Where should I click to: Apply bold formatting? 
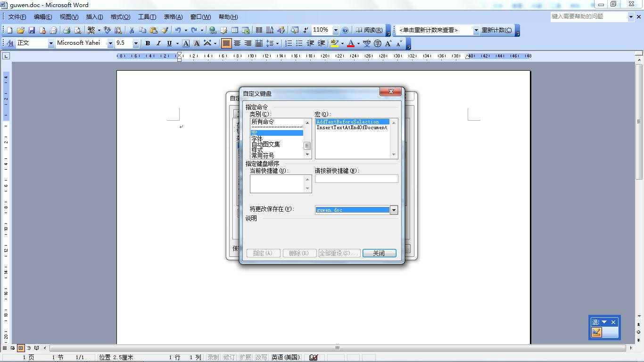click(148, 43)
